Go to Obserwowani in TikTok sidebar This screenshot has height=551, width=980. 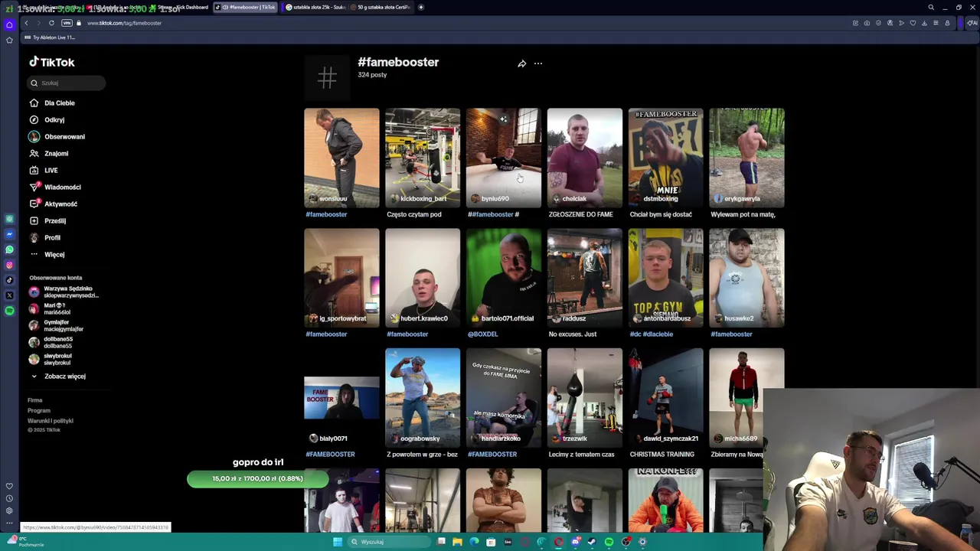pos(57,136)
